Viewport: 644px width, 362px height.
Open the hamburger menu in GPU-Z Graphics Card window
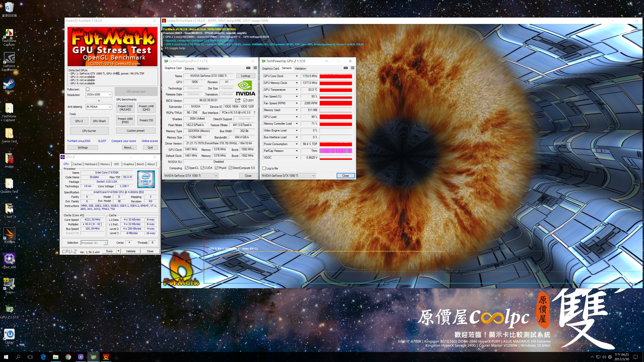pyautogui.click(x=255, y=68)
